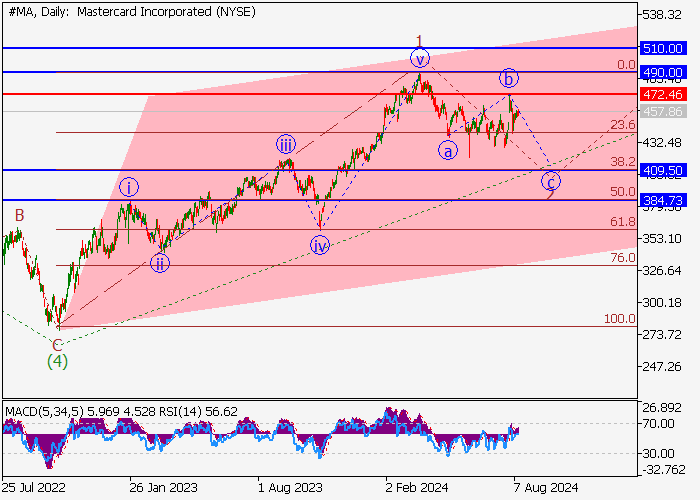Click the red wave label 'C' at the low

point(57,345)
